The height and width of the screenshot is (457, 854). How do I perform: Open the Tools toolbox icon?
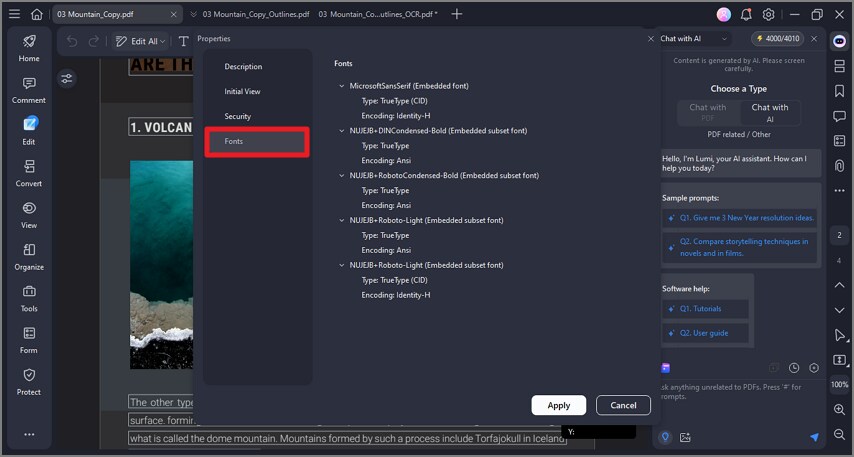click(29, 298)
